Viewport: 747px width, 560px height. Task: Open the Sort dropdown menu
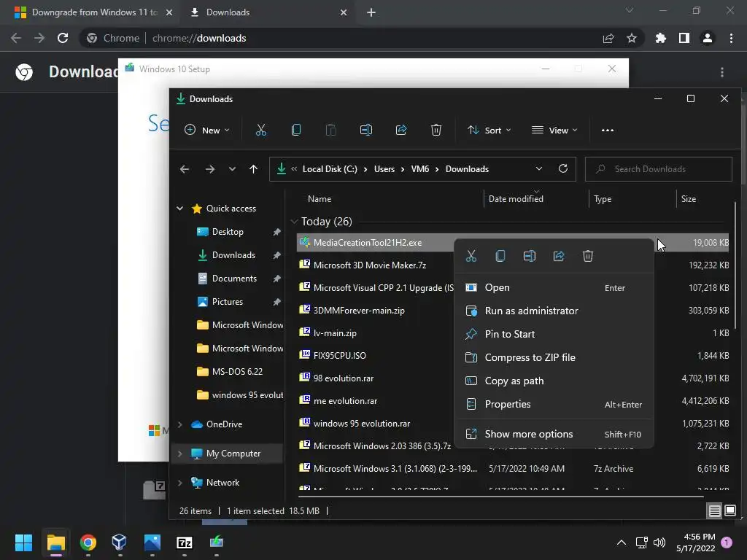489,130
